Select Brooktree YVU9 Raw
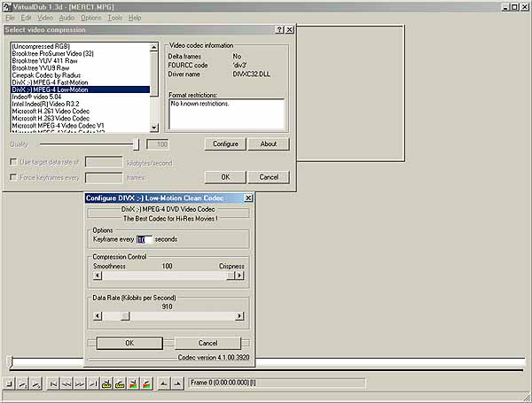532x403 pixels. [81, 68]
